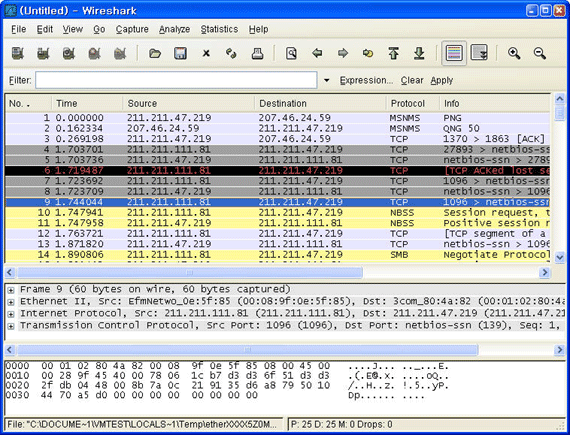Jump to first packet icon

[x=394, y=53]
